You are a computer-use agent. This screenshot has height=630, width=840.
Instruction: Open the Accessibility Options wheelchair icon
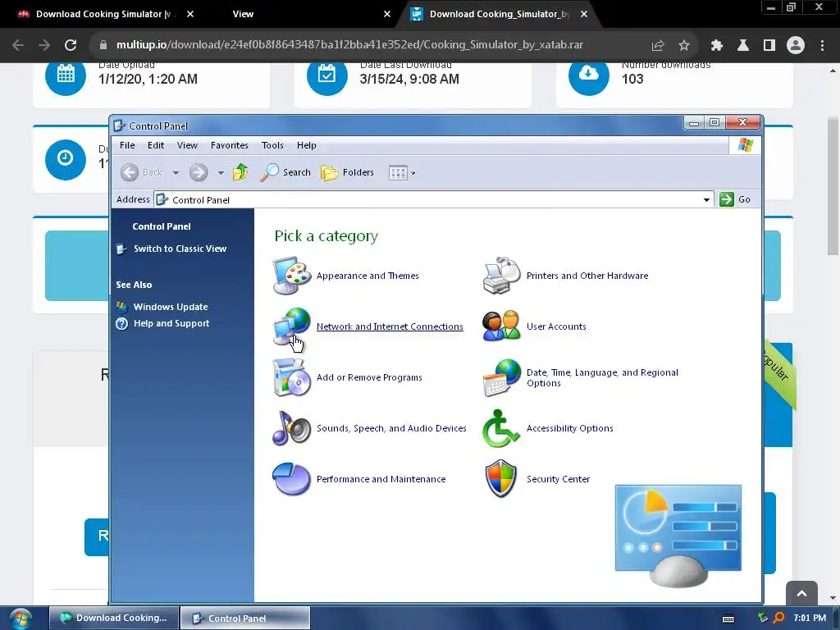(x=500, y=428)
